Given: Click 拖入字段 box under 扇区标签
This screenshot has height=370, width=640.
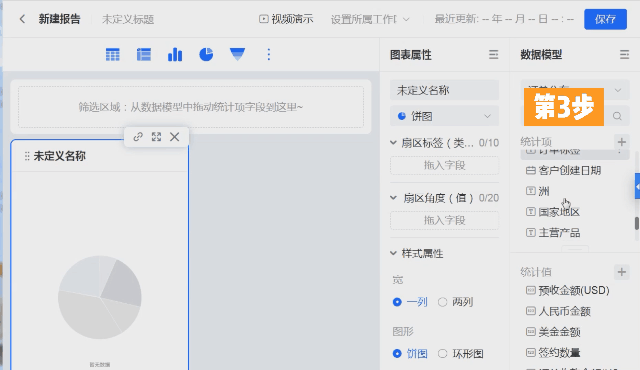Looking at the screenshot, I should pyautogui.click(x=444, y=165).
